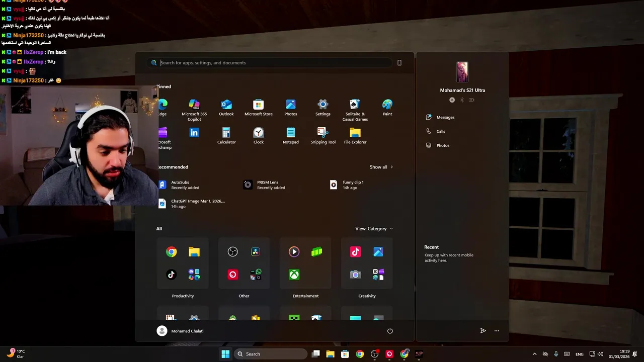
Task: Open TikTok in the Productivity category
Action: point(172,275)
